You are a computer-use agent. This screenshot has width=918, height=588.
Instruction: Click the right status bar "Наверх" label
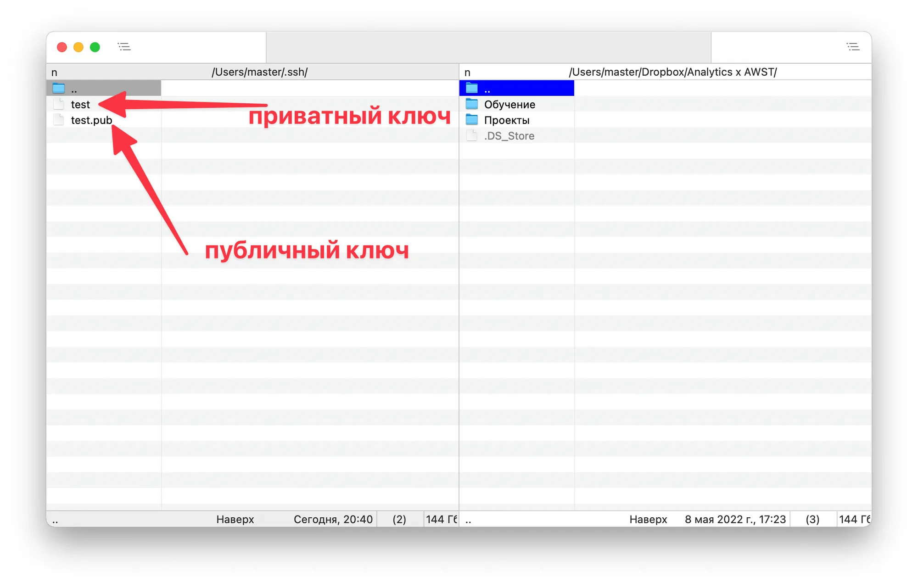(x=648, y=519)
